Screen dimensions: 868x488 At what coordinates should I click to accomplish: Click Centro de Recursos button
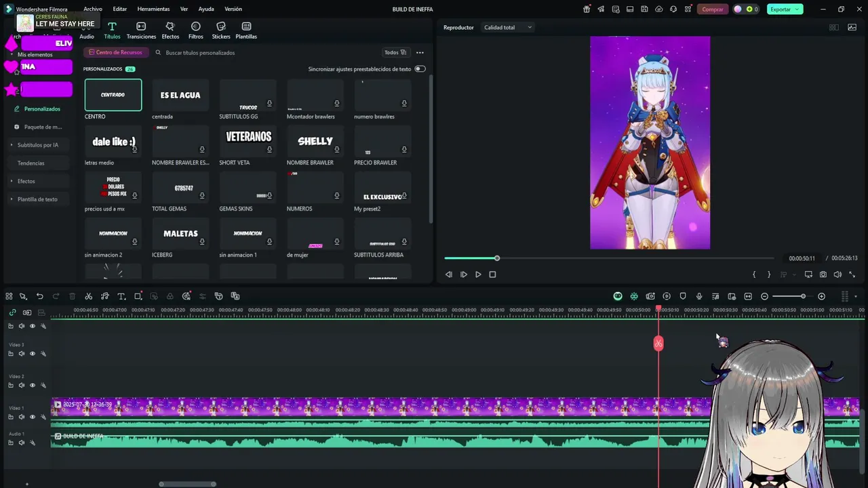click(116, 52)
